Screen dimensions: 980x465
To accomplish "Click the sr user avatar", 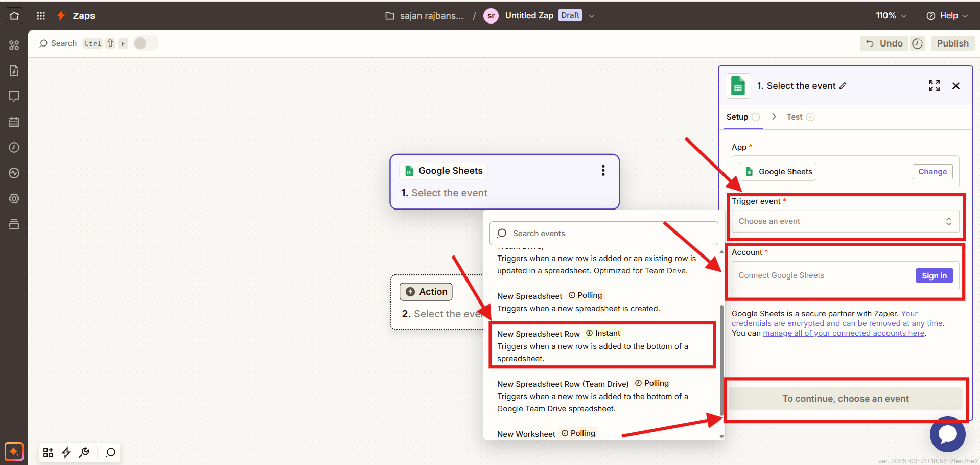I will click(x=491, y=16).
